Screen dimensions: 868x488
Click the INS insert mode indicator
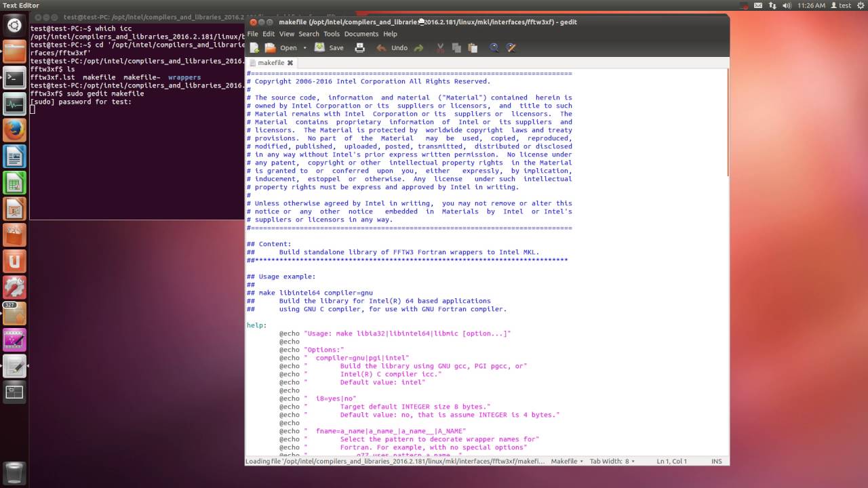click(717, 461)
